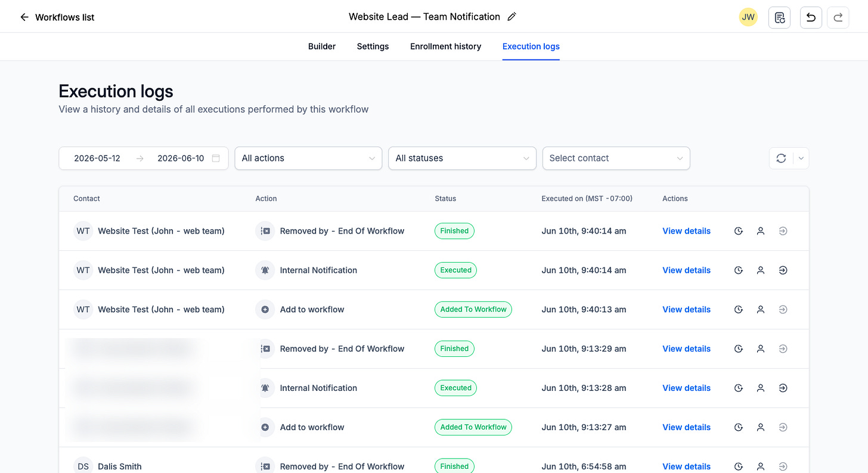Image resolution: width=868 pixels, height=473 pixels.
Task: Click the Contact column header
Action: (x=86, y=199)
